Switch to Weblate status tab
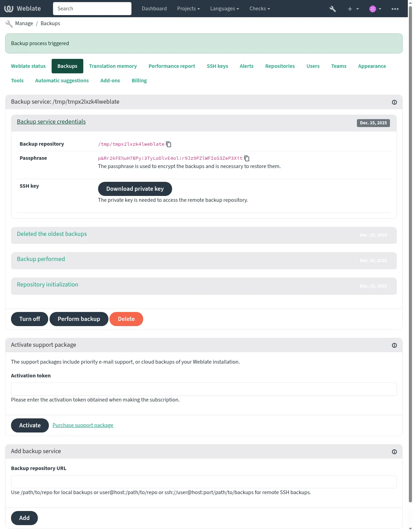Viewport: 413px width, 532px height. pyautogui.click(x=28, y=66)
